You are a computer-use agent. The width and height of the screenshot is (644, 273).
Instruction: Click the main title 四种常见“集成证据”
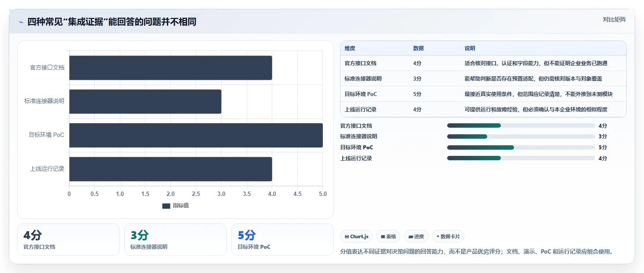coord(112,22)
